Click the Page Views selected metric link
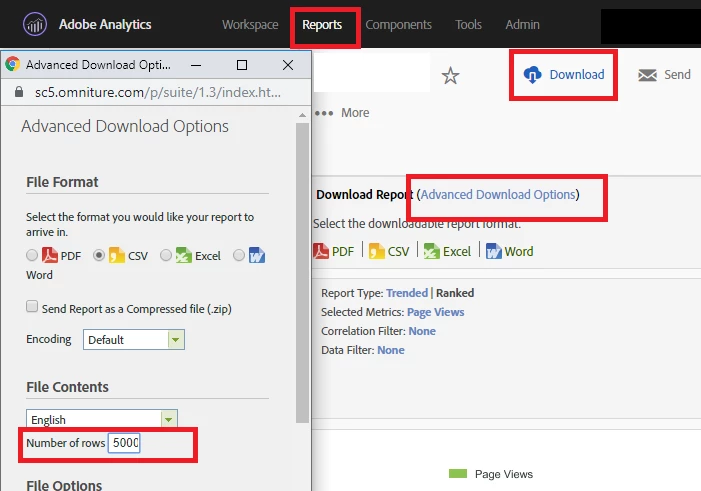This screenshot has width=701, height=491. 435,312
